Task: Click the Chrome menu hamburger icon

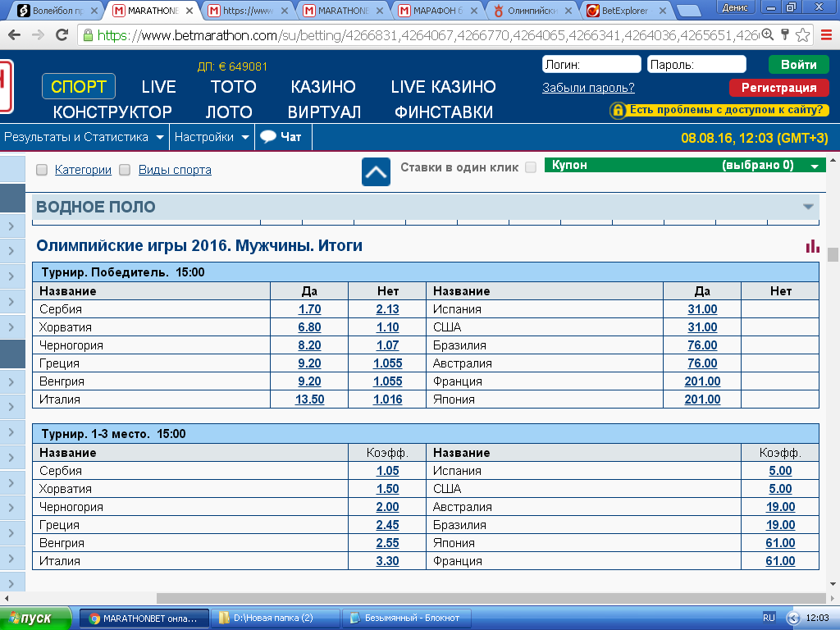Action: coord(825,35)
